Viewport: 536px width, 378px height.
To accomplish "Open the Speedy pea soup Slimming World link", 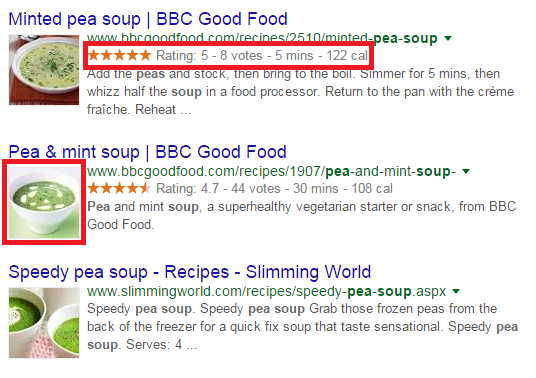I will [190, 272].
